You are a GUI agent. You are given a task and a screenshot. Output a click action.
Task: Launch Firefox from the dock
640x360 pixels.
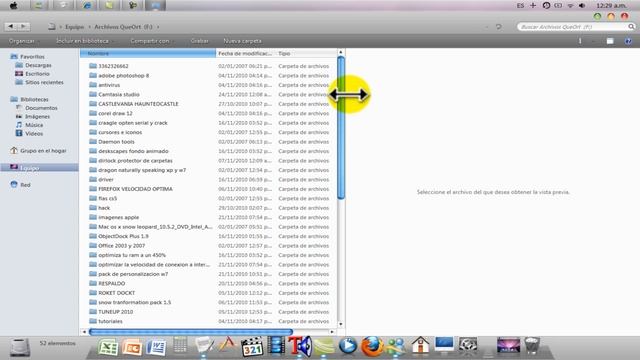point(372,346)
